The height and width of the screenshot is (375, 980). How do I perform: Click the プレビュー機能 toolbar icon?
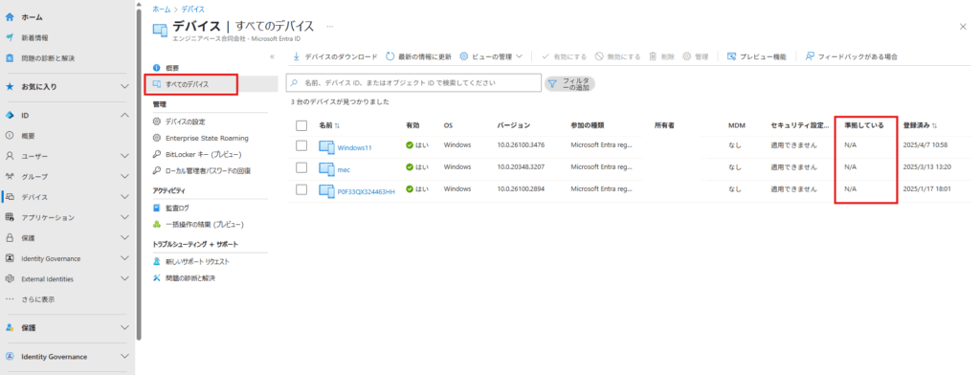(x=731, y=56)
